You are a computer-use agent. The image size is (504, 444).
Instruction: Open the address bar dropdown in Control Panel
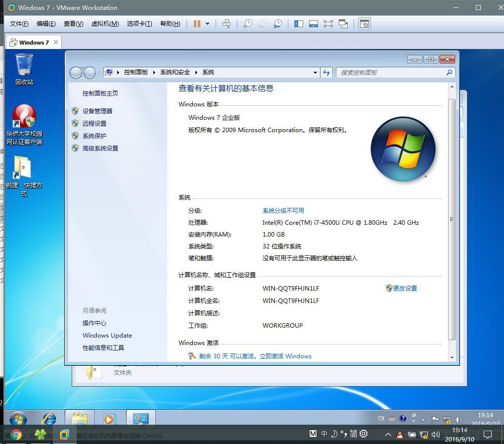[x=315, y=72]
